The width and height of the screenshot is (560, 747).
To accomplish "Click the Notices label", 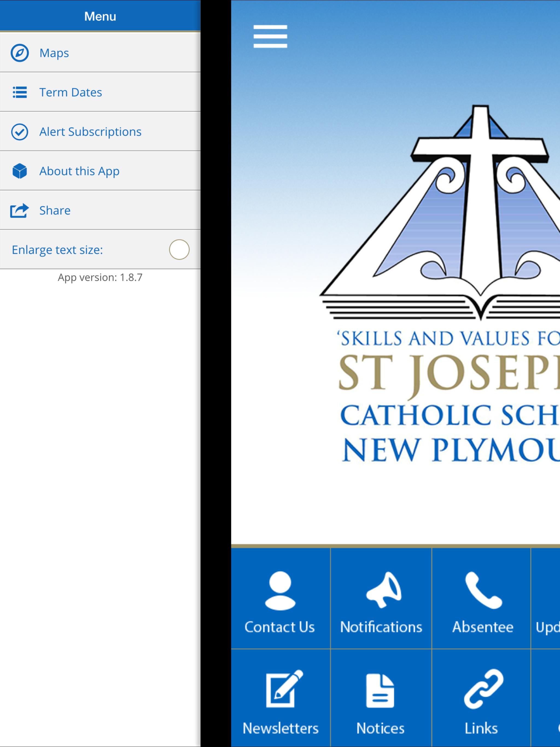I will click(x=380, y=728).
